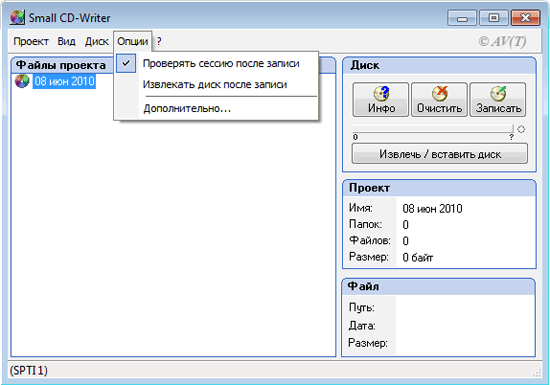This screenshot has width=550, height=385.
Task: Click the Имя: label in Проект panel
Action: (x=361, y=208)
